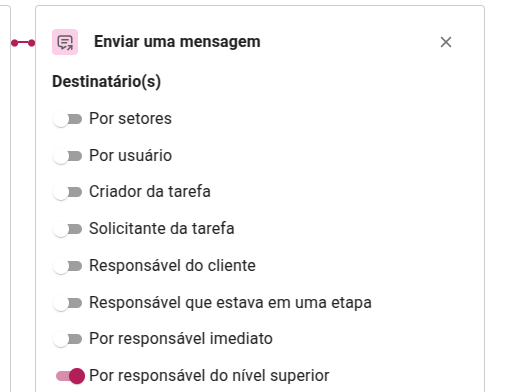Enable the Por setores switch
The image size is (524, 392).
(68, 119)
